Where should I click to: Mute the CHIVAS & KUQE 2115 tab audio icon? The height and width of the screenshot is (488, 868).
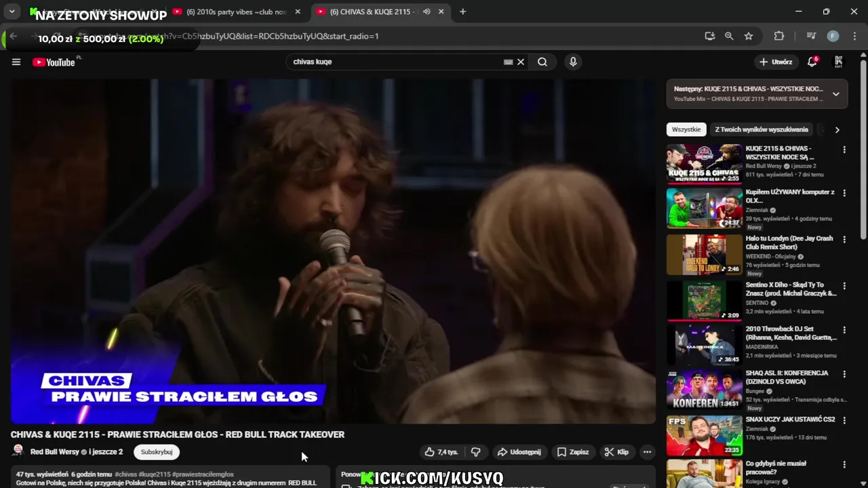coord(427,12)
